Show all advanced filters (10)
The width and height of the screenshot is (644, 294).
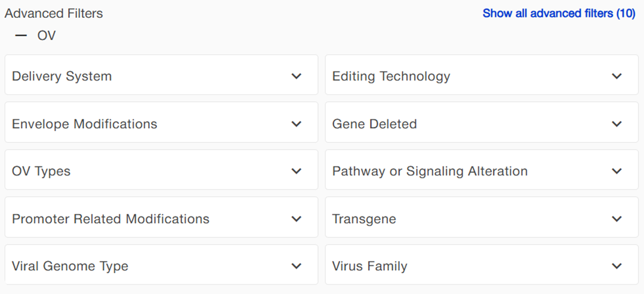click(559, 13)
